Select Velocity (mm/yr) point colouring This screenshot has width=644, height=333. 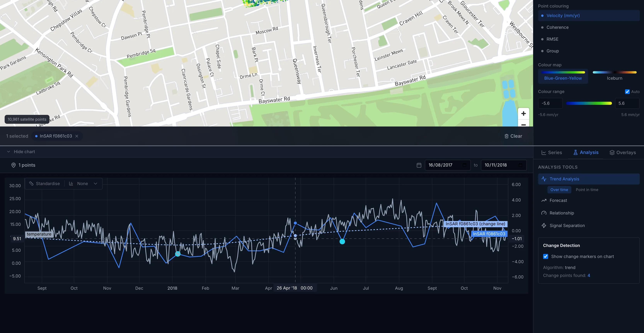pyautogui.click(x=589, y=15)
